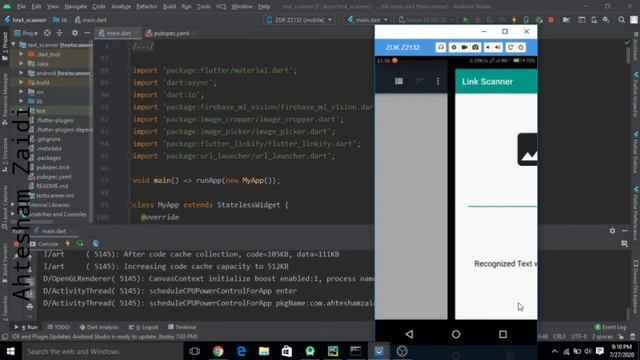Expand the ios folder in project tree
The height and width of the screenshot is (360, 640).
point(21,91)
